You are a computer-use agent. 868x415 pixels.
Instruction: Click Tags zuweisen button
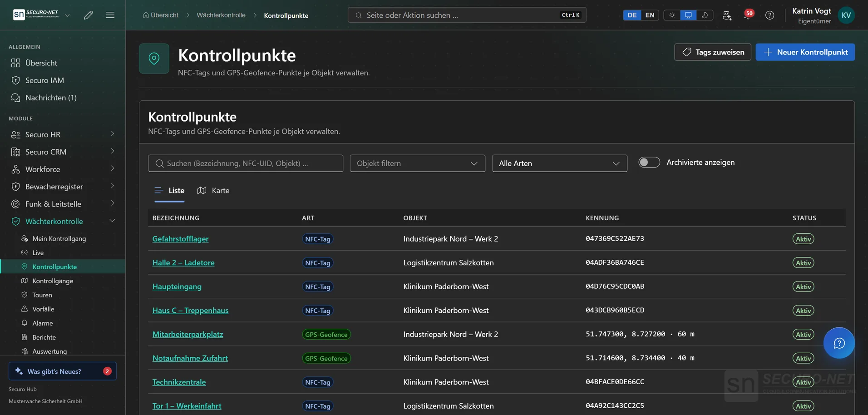[712, 52]
